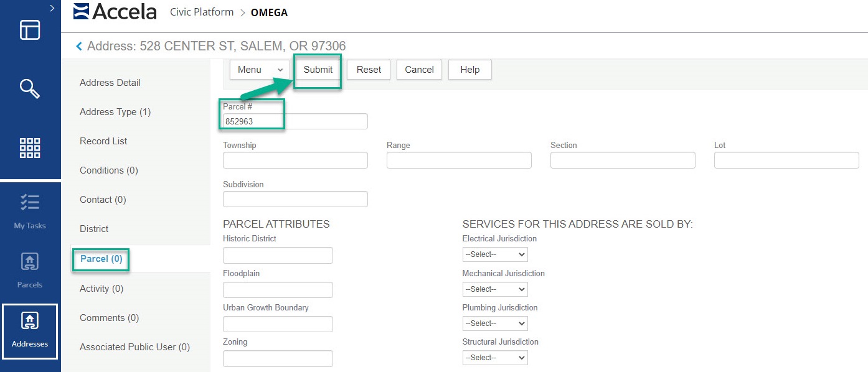Select the Addresses sidebar icon
This screenshot has width=868, height=372.
(30, 330)
